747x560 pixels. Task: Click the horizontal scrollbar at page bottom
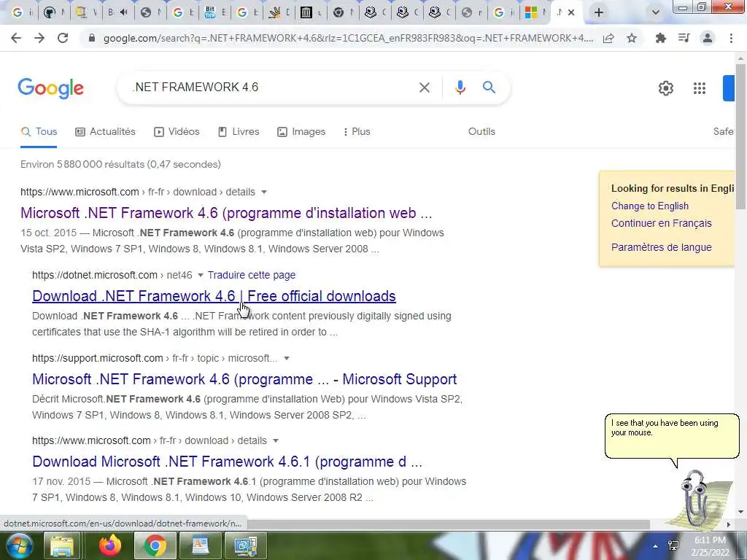(448, 524)
